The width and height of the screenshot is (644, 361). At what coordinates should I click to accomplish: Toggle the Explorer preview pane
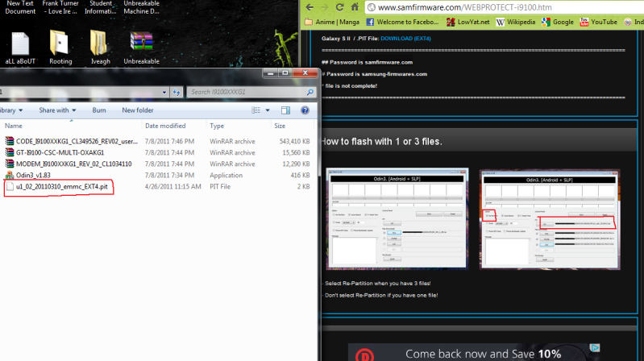point(285,110)
